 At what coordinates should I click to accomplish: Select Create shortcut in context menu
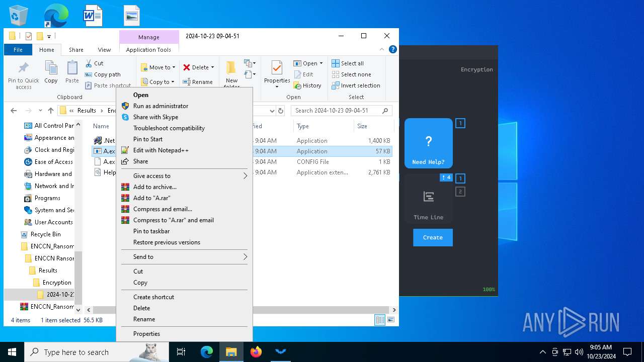184,297
